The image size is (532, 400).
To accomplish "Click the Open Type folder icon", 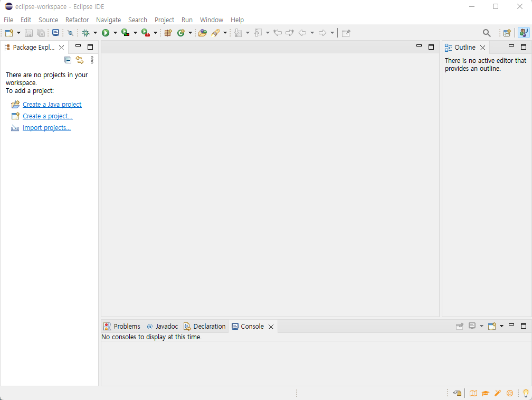I will click(x=203, y=33).
